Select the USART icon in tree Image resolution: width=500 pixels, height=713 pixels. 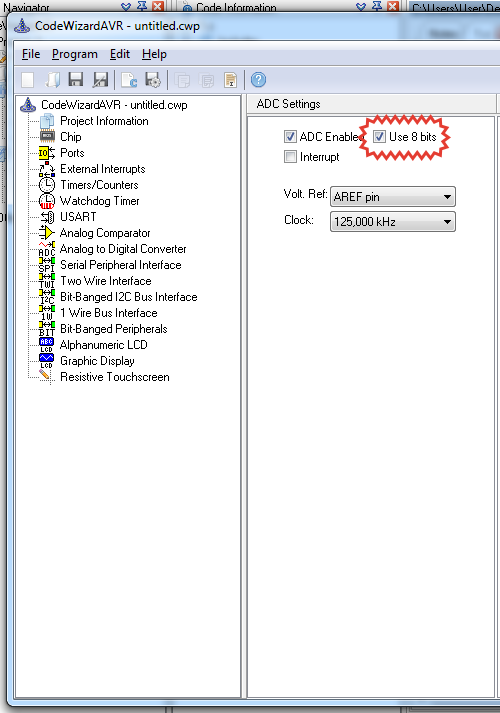(x=46, y=217)
